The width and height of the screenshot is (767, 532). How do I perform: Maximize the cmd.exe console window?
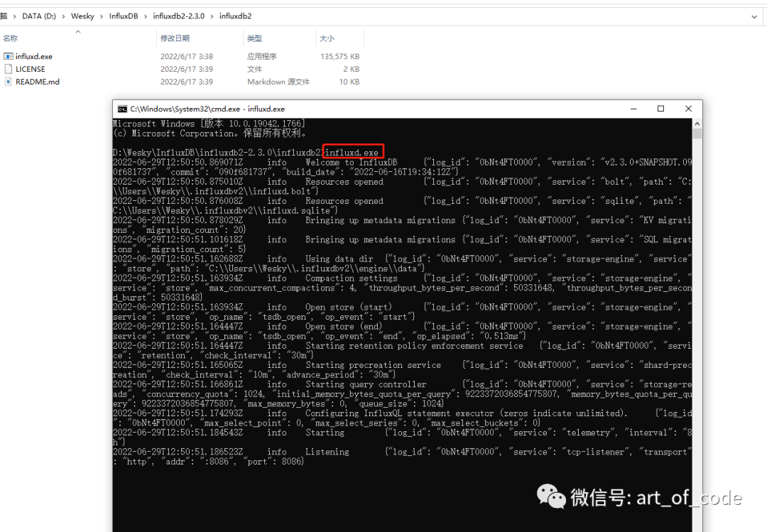[661, 109]
